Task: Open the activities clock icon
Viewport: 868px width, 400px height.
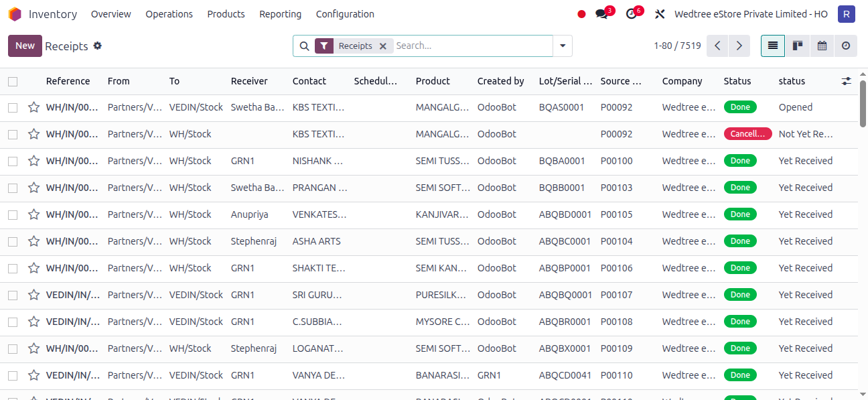Action: [x=630, y=13]
